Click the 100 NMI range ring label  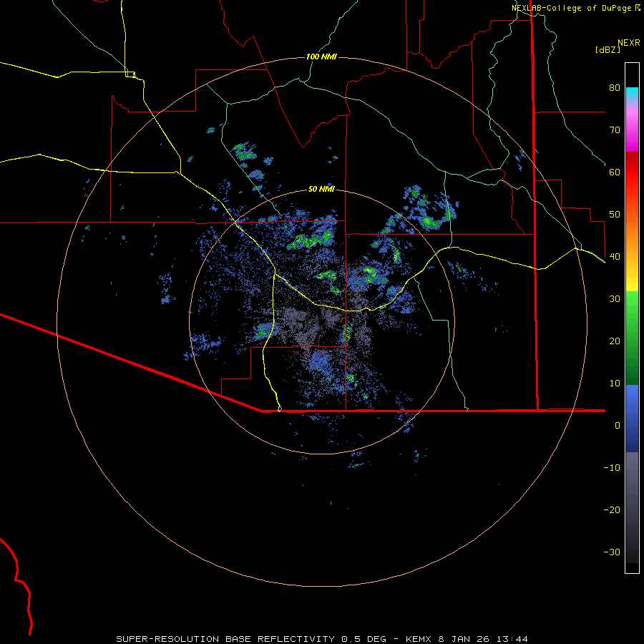point(321,57)
